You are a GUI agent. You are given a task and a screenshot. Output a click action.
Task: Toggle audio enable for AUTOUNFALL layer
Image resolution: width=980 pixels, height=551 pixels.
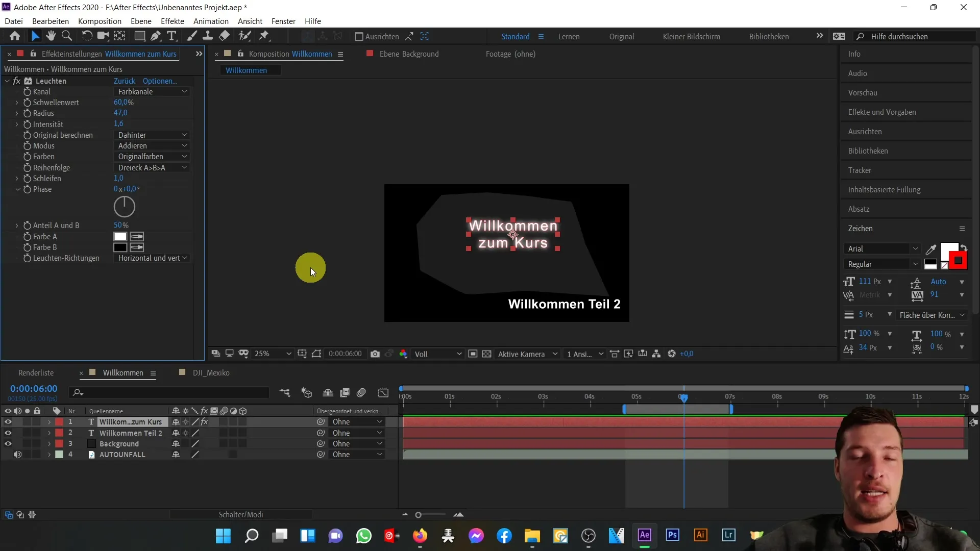click(18, 455)
